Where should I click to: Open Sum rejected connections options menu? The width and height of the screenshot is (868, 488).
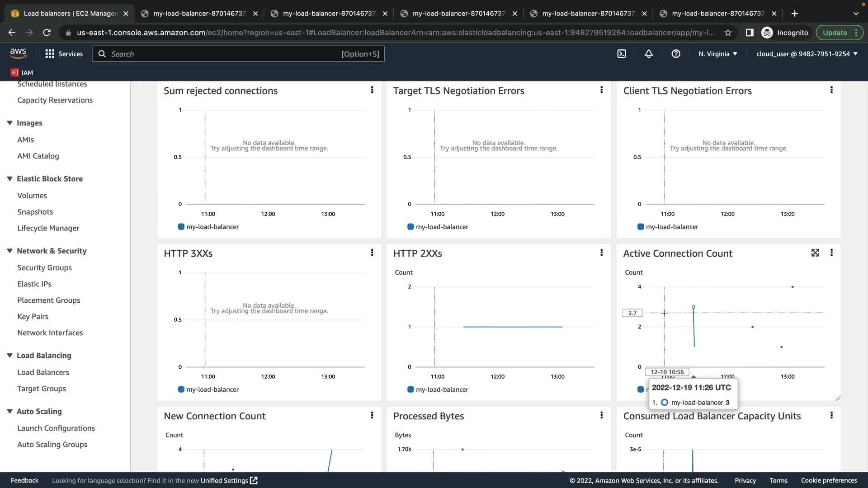[372, 90]
